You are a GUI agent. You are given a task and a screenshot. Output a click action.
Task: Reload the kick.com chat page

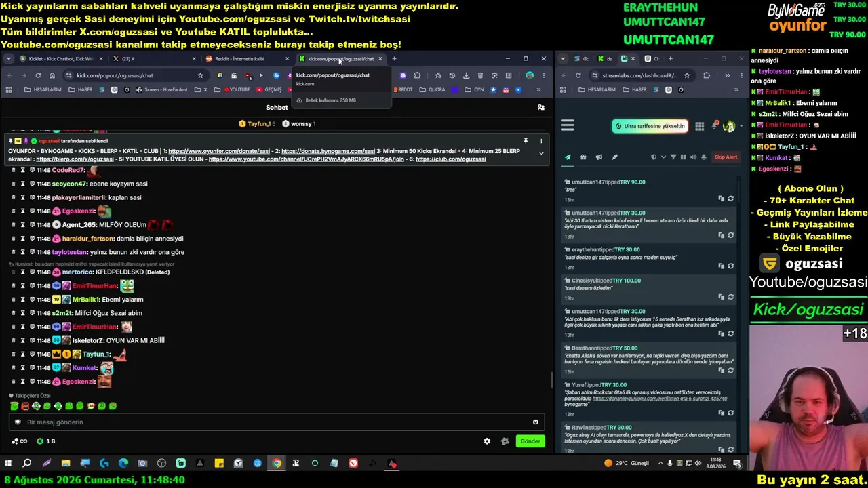pyautogui.click(x=38, y=75)
